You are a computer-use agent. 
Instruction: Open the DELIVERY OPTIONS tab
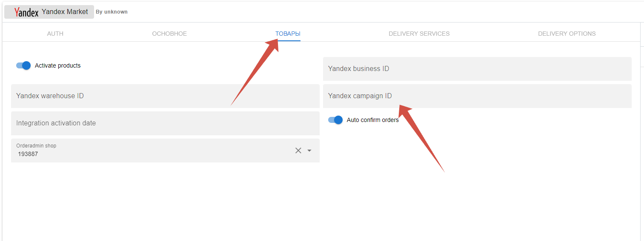[x=567, y=34]
